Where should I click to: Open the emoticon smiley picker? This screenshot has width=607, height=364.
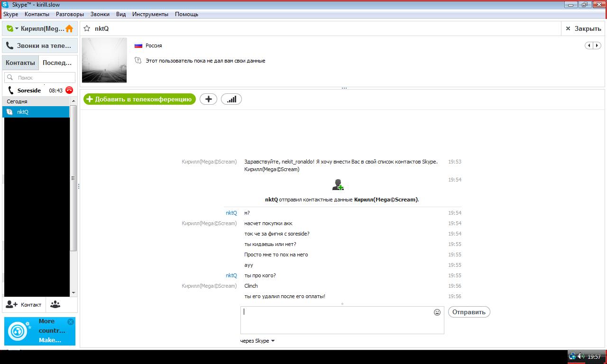pos(437,312)
